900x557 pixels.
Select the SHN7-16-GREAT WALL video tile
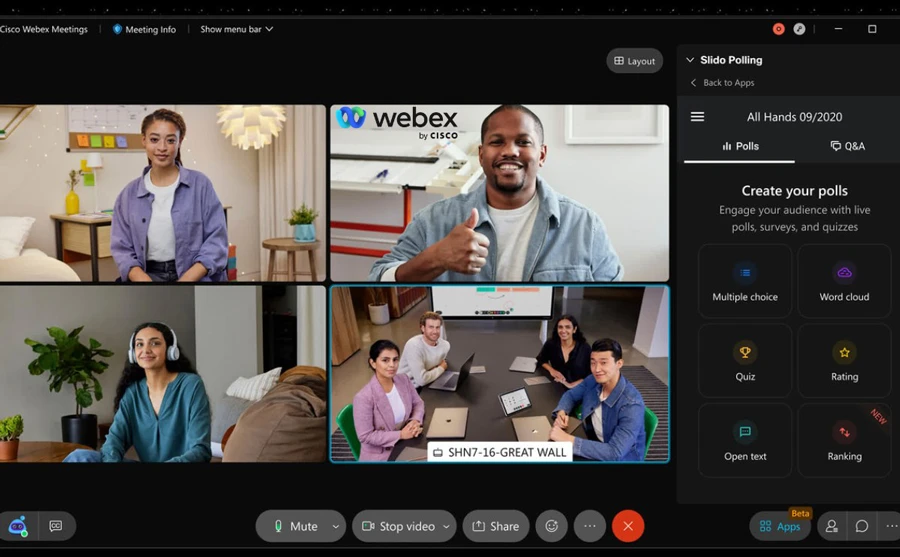pos(499,373)
